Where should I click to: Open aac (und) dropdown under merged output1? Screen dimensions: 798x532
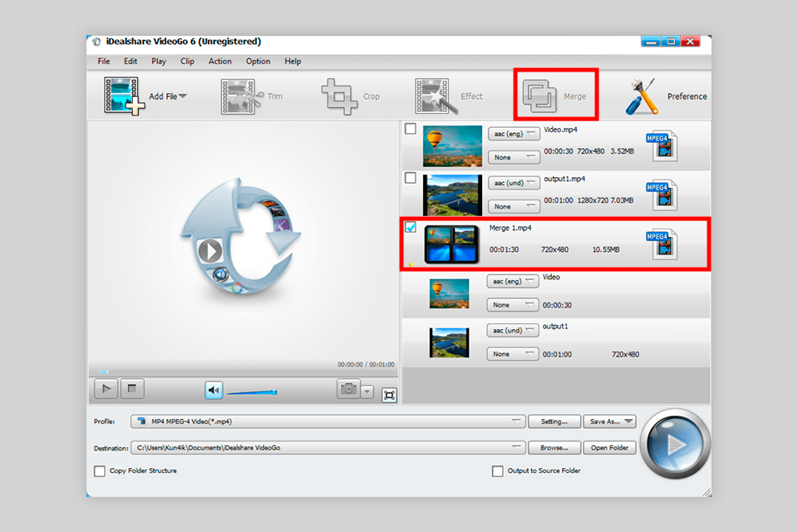click(x=513, y=330)
